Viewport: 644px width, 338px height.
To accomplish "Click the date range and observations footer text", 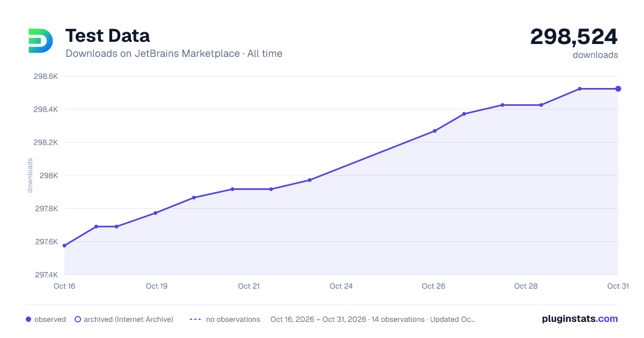I will point(372,319).
